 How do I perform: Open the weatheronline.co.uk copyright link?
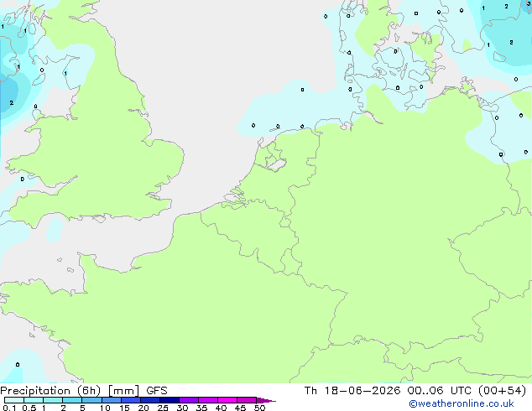[x=462, y=403]
